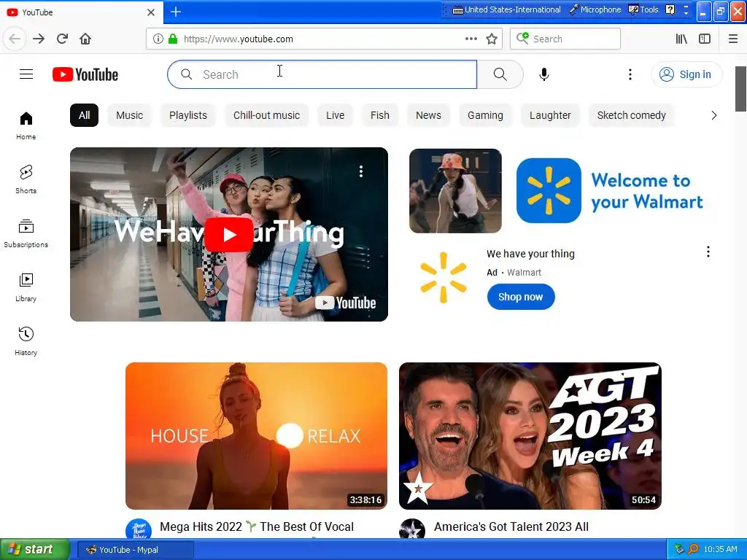Open the Walmart ad options three-dot menu

[708, 252]
